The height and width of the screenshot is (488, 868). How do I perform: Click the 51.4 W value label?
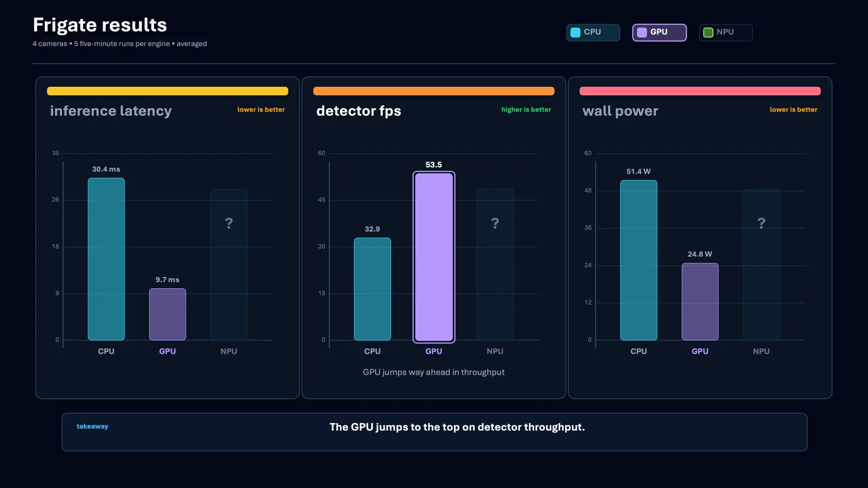pos(639,171)
